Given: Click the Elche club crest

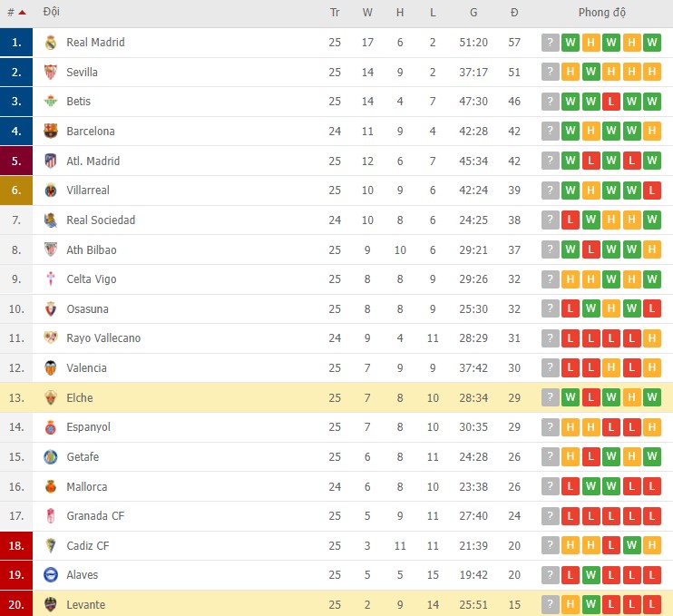Looking at the screenshot, I should pyautogui.click(x=51, y=398).
